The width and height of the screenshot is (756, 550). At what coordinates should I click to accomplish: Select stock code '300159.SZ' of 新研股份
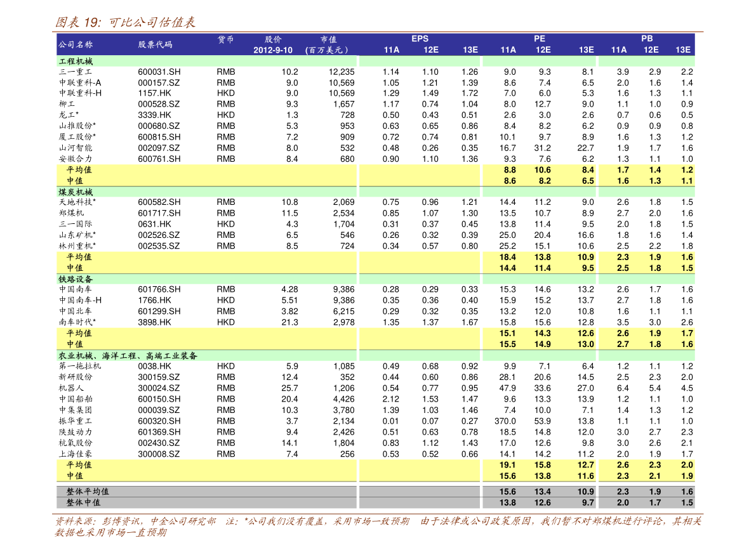point(159,377)
